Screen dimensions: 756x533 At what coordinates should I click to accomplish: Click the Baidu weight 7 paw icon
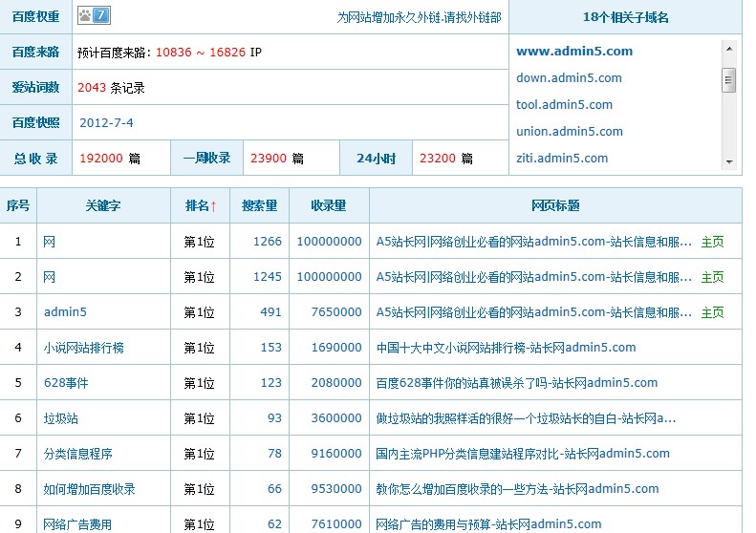(x=94, y=16)
